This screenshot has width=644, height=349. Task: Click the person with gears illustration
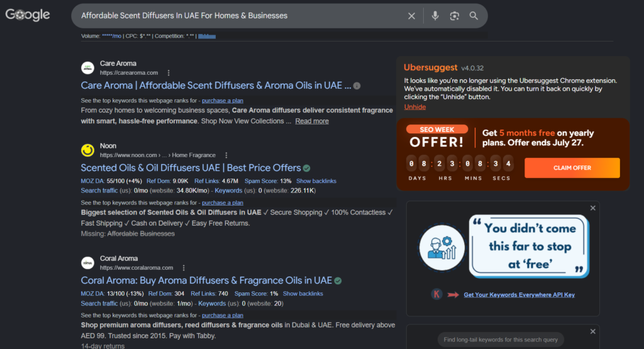click(442, 248)
